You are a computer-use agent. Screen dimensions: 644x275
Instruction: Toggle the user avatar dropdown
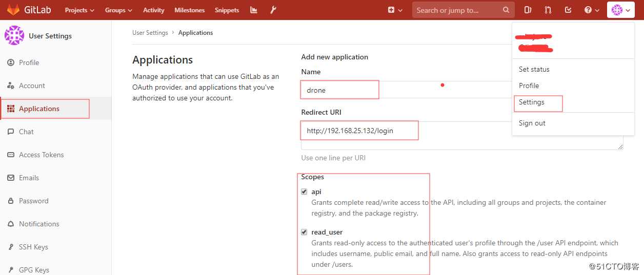621,10
